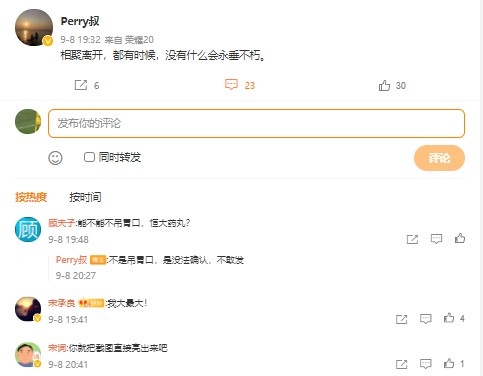Click the repost icon under Perry叔's post
Viewport: 483px width, 376px height.
pos(81,85)
